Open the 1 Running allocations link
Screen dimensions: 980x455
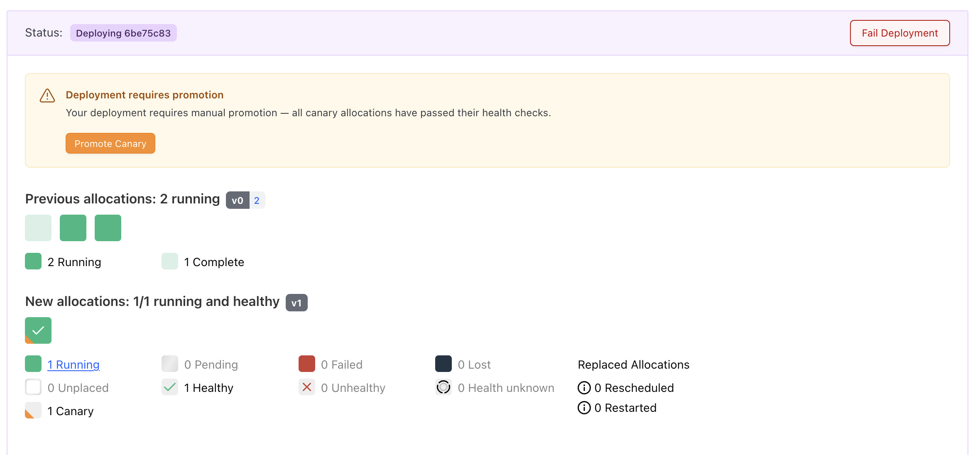pyautogui.click(x=73, y=364)
